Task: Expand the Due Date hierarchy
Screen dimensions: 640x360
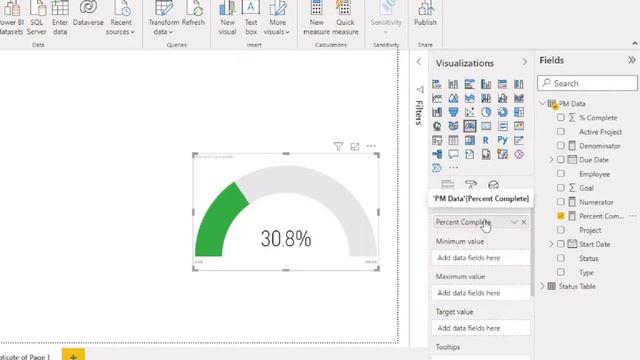Action: point(551,160)
